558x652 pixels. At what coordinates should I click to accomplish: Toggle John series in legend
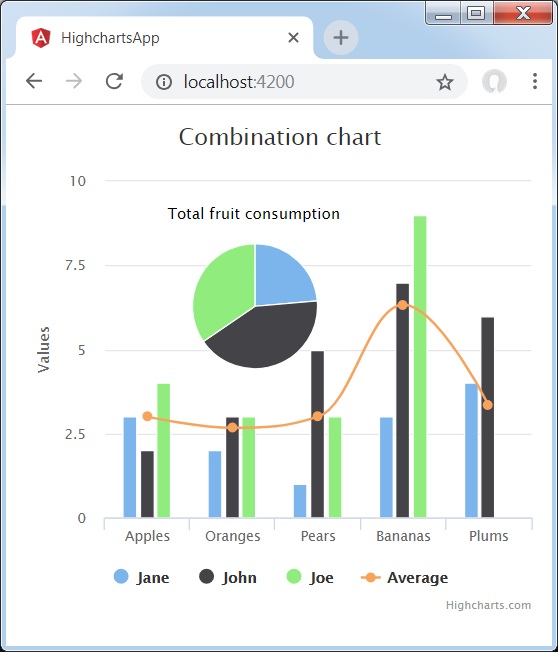click(227, 577)
